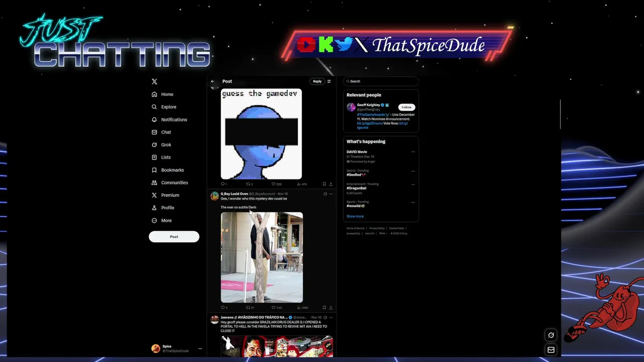This screenshot has width=644, height=362.
Task: Share the 'guess the gamedev' post
Action: coord(331,184)
